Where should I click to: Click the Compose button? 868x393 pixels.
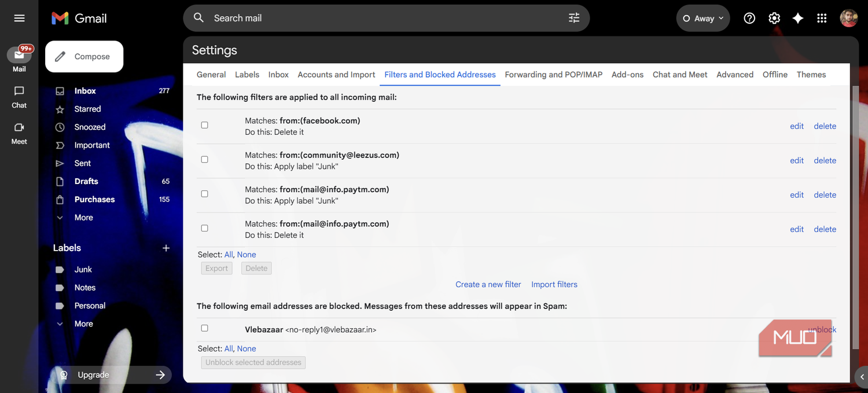pyautogui.click(x=84, y=56)
